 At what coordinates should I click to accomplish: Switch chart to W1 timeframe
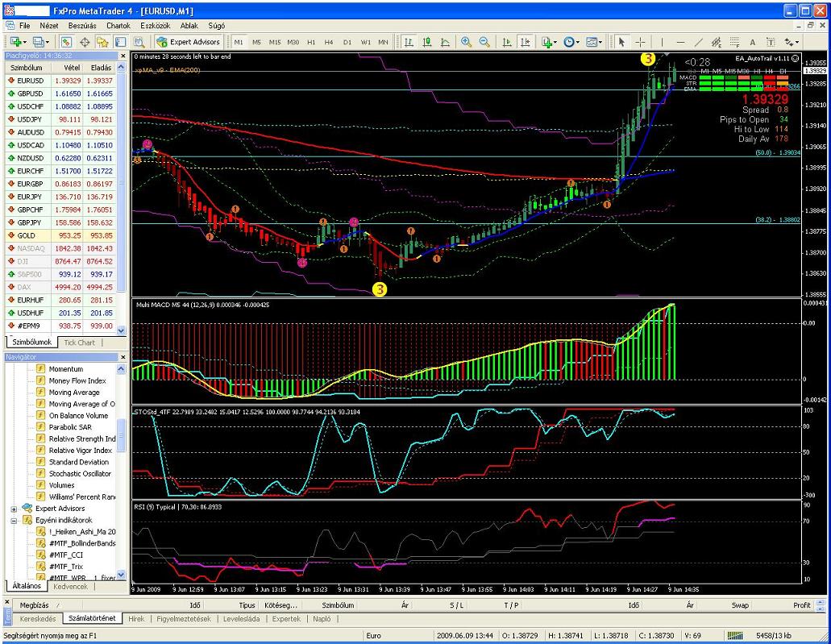pyautogui.click(x=366, y=42)
